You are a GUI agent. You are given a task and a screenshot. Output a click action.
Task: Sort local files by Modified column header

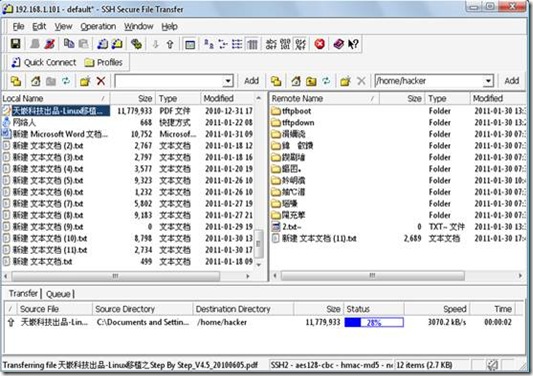click(x=227, y=99)
